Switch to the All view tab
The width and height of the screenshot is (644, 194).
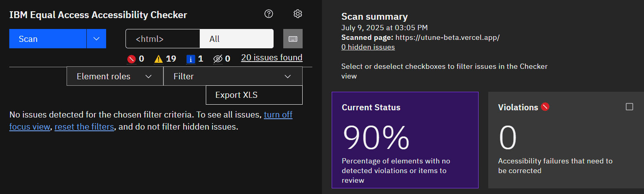click(236, 39)
